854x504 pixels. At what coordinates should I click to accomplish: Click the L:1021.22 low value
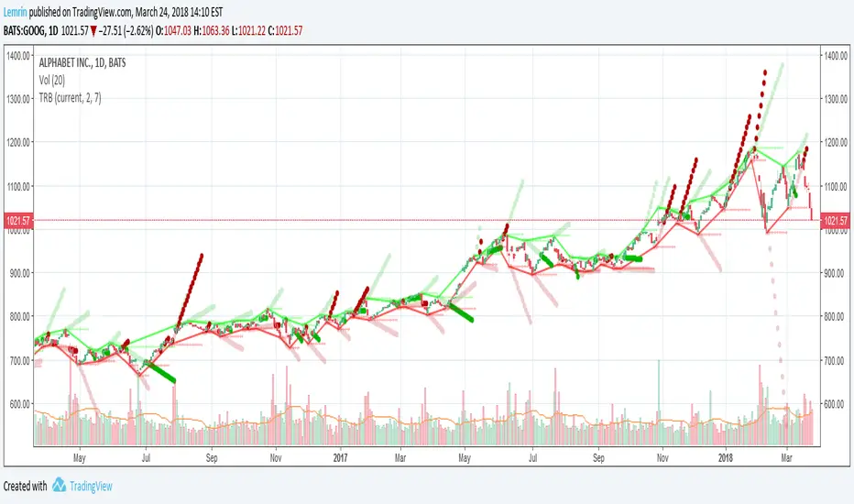pos(248,30)
